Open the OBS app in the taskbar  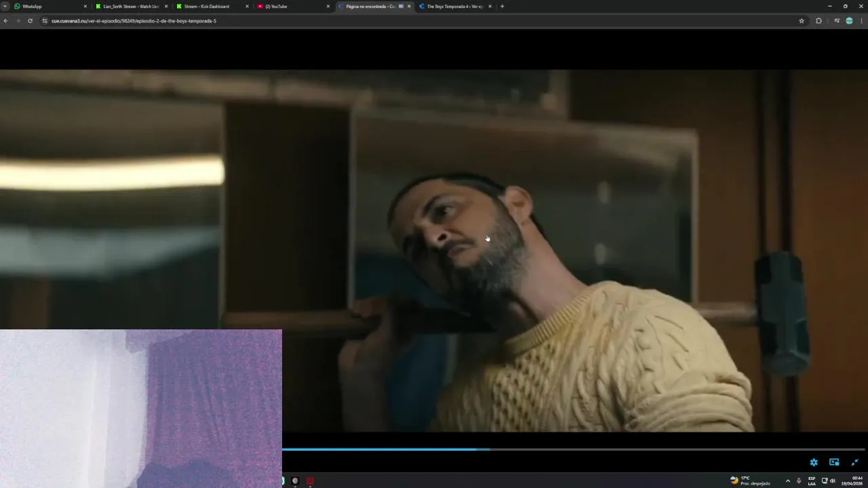click(295, 481)
